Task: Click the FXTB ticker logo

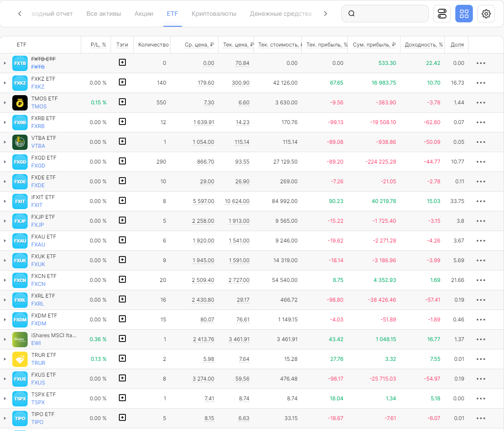Action: [20, 63]
